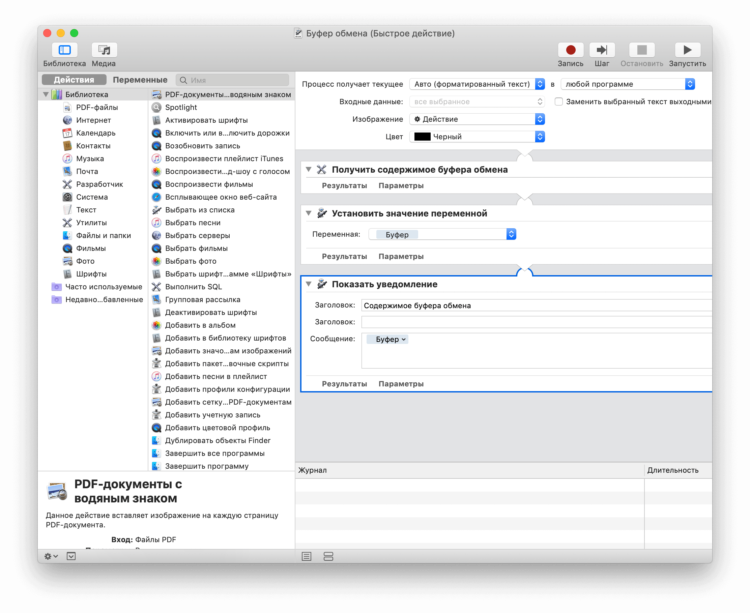Focus the Имя search field
Screen dimensions: 750x613
click(232, 80)
